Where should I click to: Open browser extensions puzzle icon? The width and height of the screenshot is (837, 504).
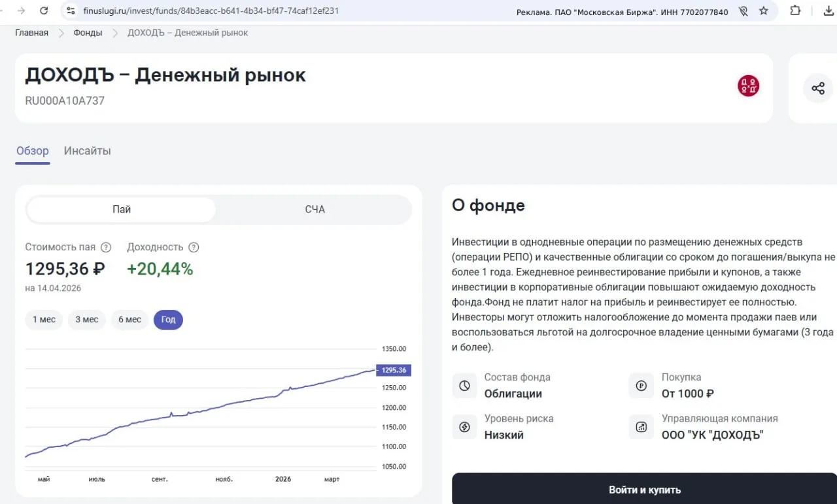pyautogui.click(x=795, y=11)
